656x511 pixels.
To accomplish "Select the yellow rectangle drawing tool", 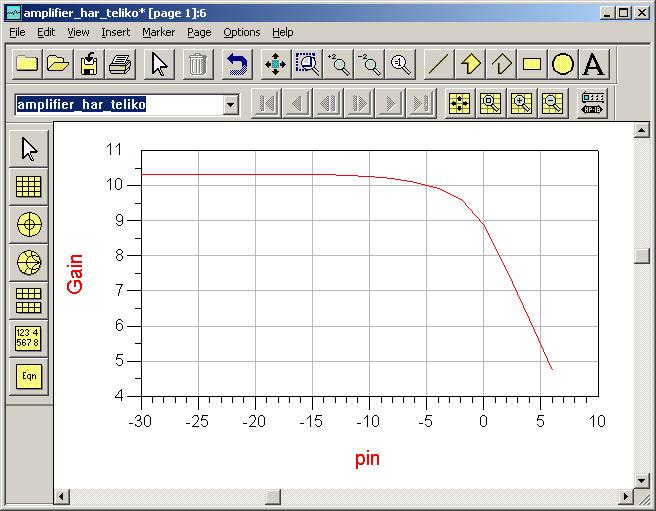I will coord(532,64).
